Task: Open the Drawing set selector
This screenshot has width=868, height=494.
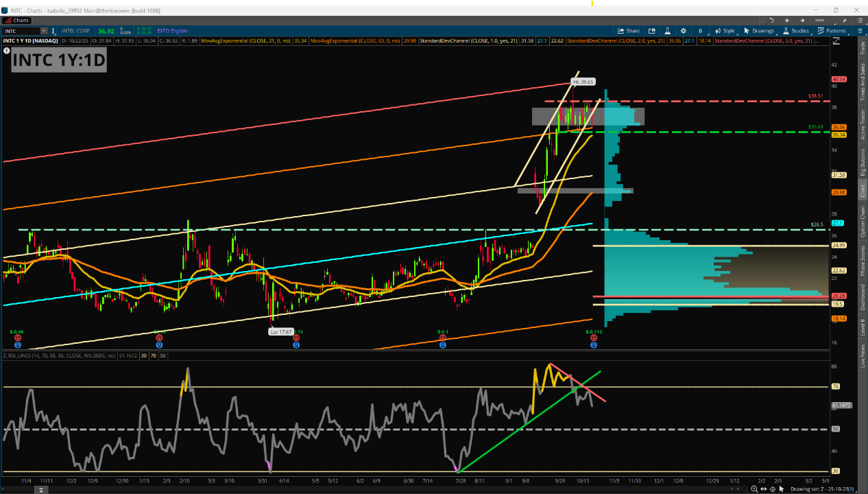Action: [822, 489]
